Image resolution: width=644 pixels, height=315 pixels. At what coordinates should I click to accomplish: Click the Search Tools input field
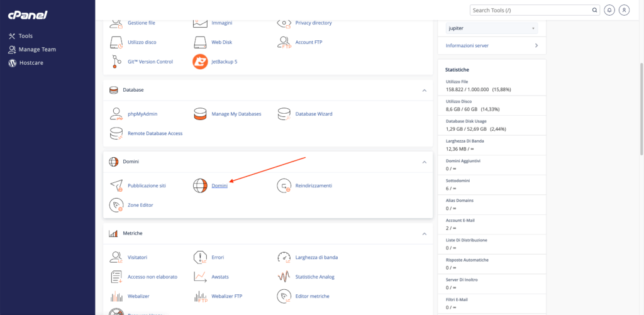530,10
